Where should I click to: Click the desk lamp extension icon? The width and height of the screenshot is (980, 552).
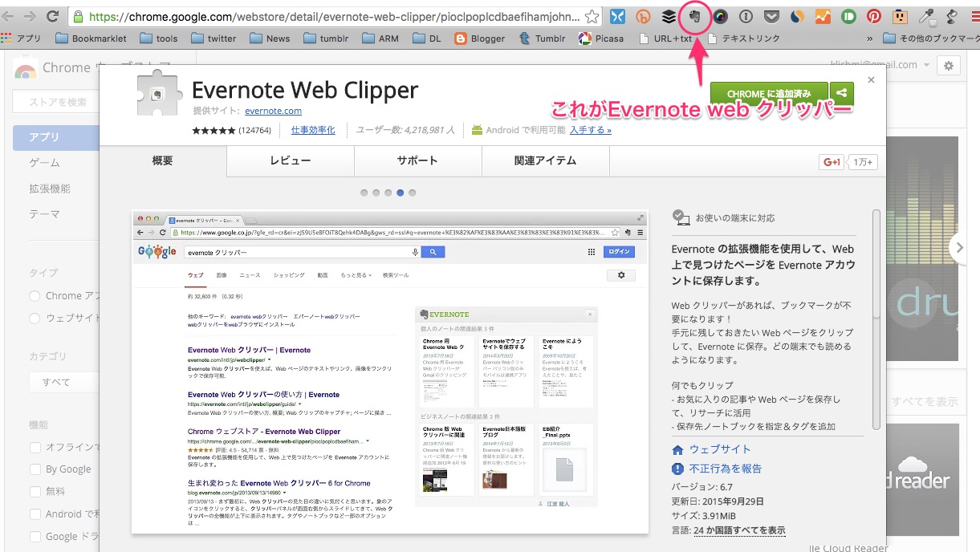click(952, 16)
